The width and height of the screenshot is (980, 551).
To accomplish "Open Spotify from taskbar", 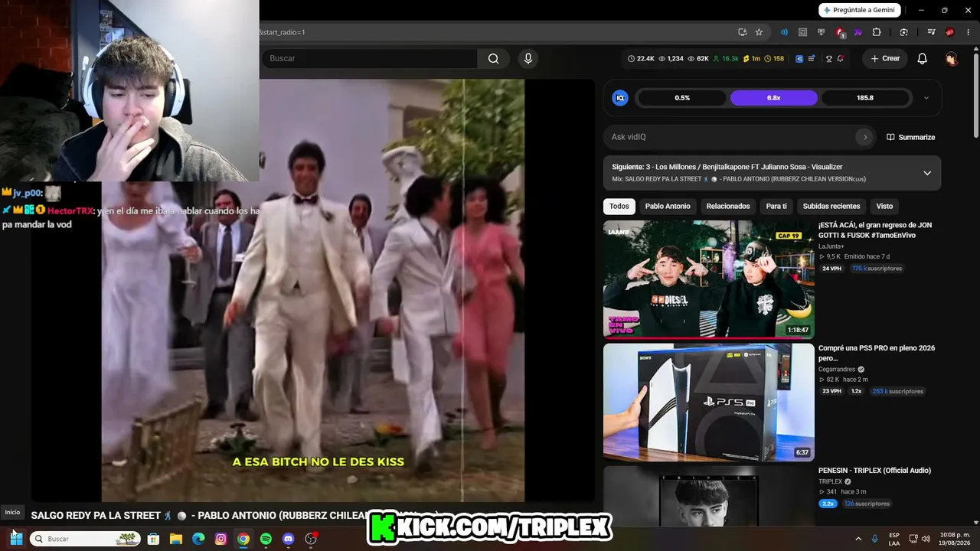I will (266, 539).
